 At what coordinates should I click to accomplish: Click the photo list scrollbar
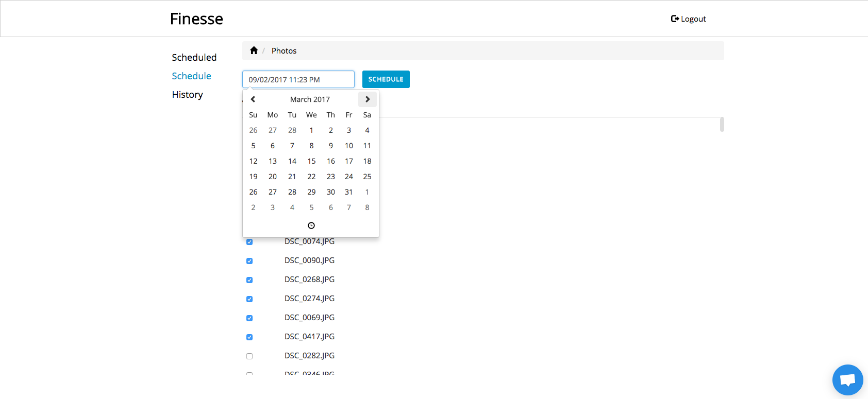[x=722, y=125]
